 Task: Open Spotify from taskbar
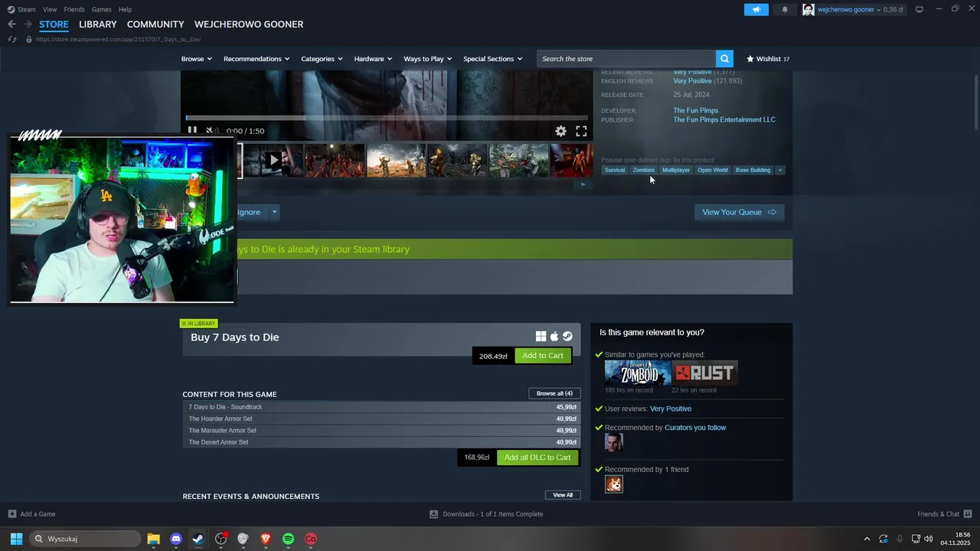[x=289, y=539]
